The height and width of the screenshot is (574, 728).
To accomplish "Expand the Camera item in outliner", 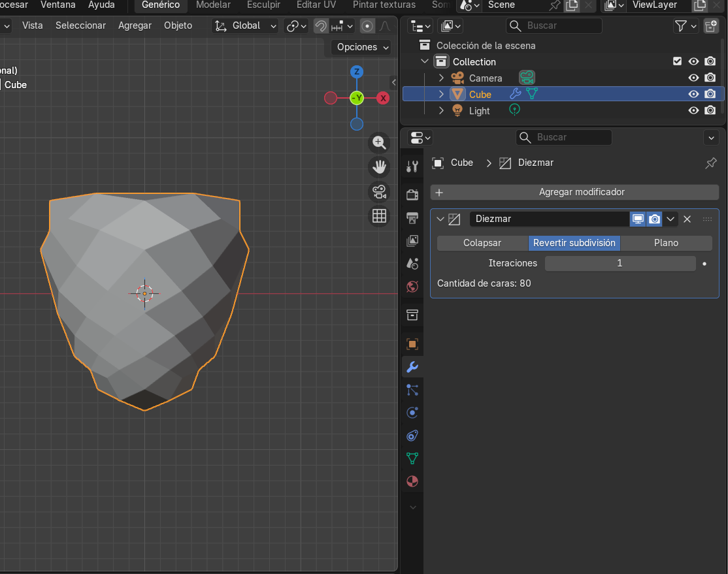I will click(x=441, y=78).
